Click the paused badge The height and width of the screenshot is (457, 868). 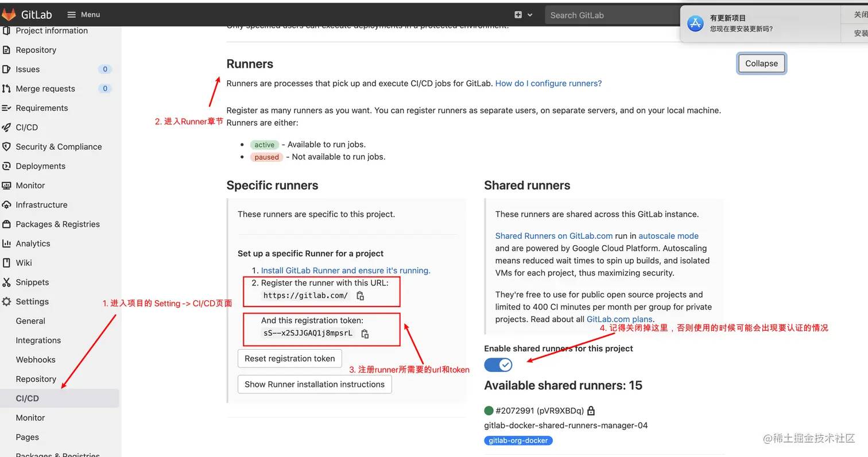266,157
